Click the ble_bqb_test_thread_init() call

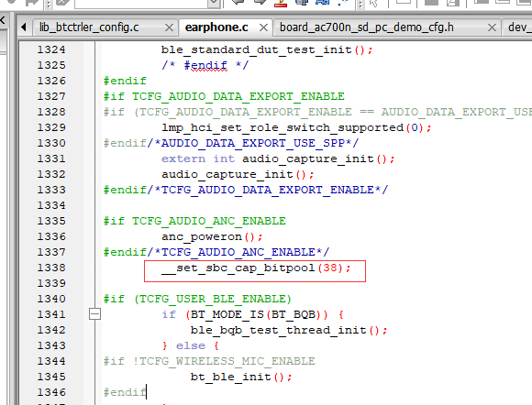coord(289,331)
